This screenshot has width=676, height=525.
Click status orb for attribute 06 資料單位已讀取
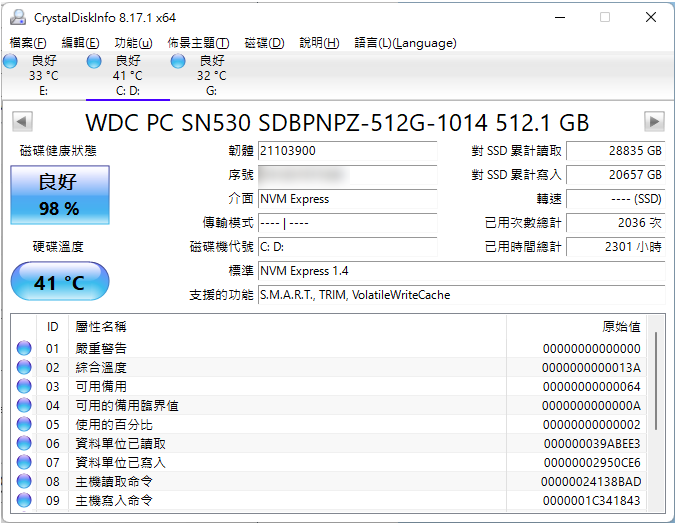(x=24, y=443)
